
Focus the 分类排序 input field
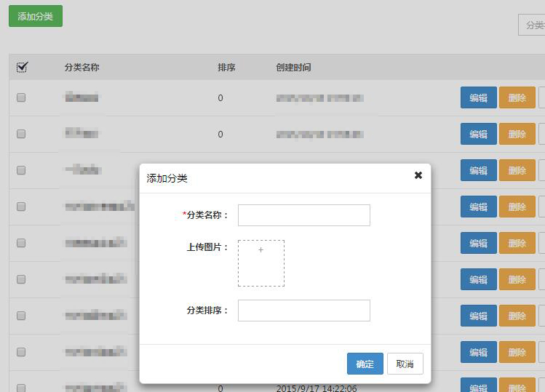pyautogui.click(x=303, y=311)
